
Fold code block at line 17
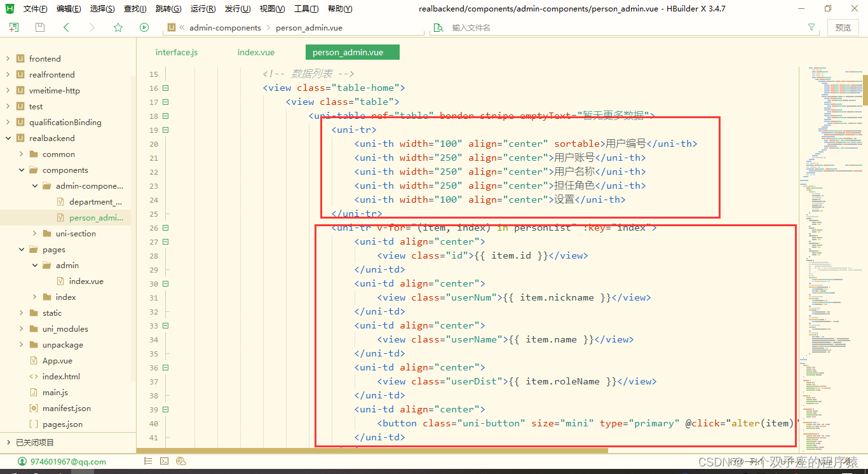point(166,102)
